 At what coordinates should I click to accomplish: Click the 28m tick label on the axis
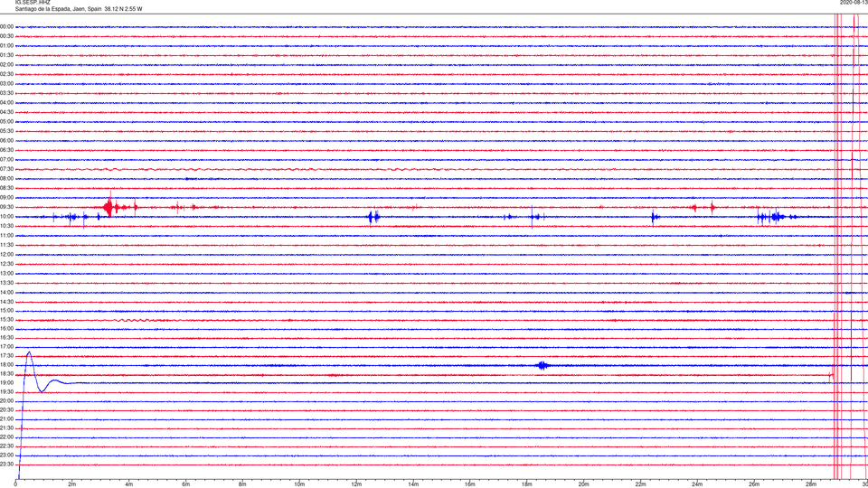coord(810,484)
